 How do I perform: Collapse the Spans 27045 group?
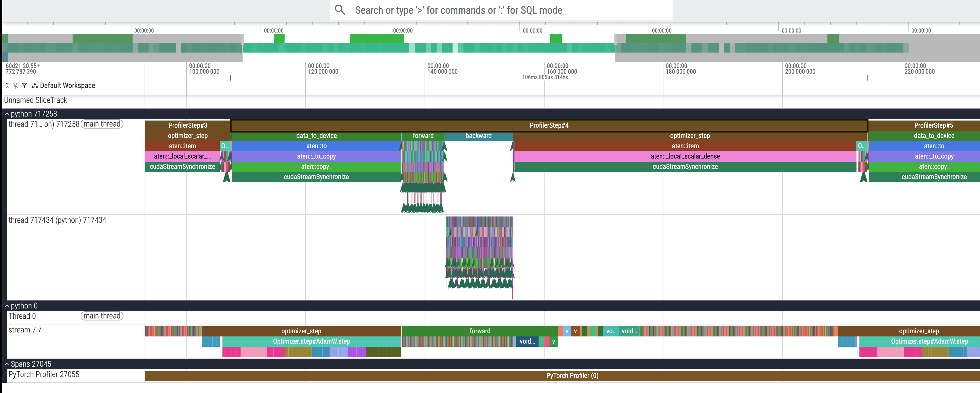(7, 364)
